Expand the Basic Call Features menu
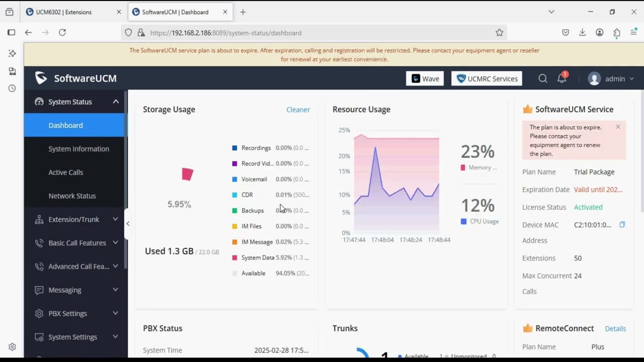 pyautogui.click(x=75, y=243)
